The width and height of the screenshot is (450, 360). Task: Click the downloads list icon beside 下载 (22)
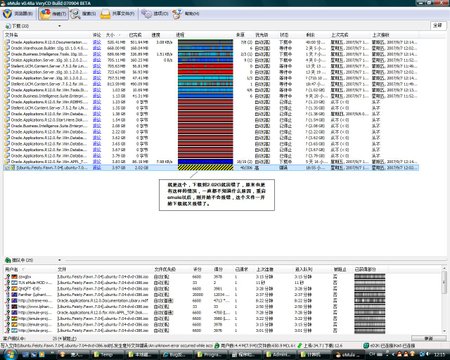(8, 26)
